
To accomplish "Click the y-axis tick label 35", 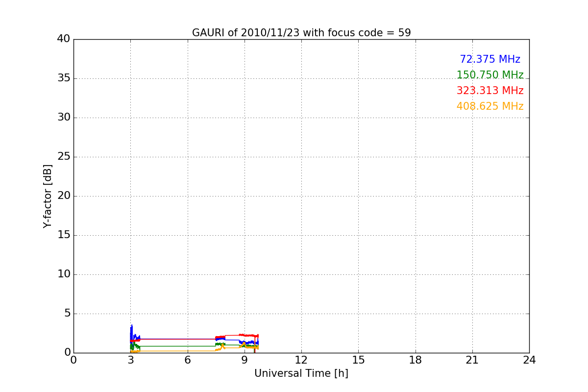I will [x=64, y=78].
